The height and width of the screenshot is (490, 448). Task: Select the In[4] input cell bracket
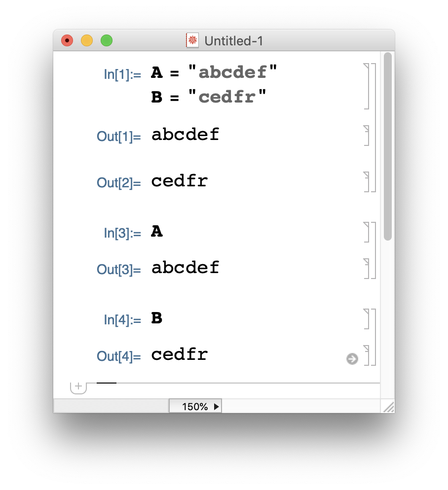[x=367, y=319]
